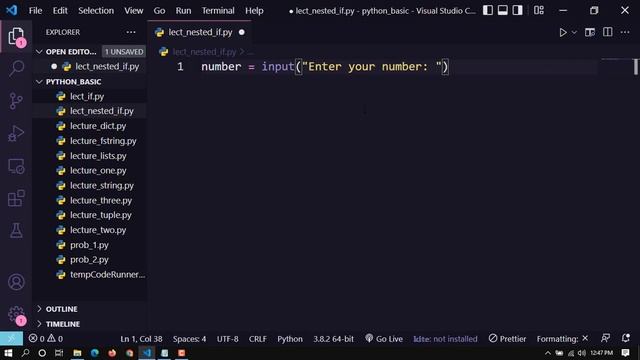Open the errors and warnings problems indicator
The width and height of the screenshot is (640, 360).
46,339
